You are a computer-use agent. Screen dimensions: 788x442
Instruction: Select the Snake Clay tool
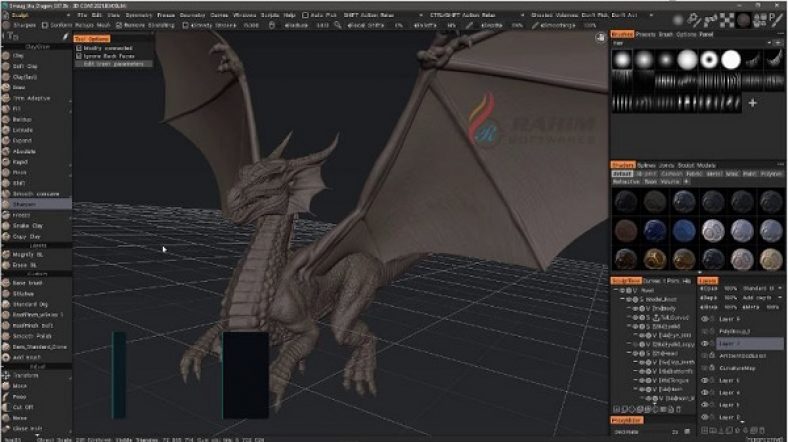(30, 225)
